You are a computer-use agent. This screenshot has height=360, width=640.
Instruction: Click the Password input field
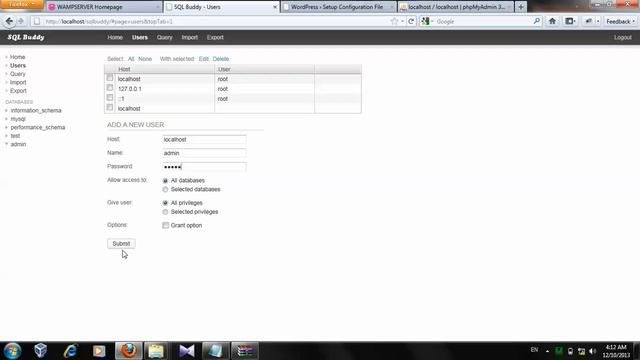click(x=204, y=167)
